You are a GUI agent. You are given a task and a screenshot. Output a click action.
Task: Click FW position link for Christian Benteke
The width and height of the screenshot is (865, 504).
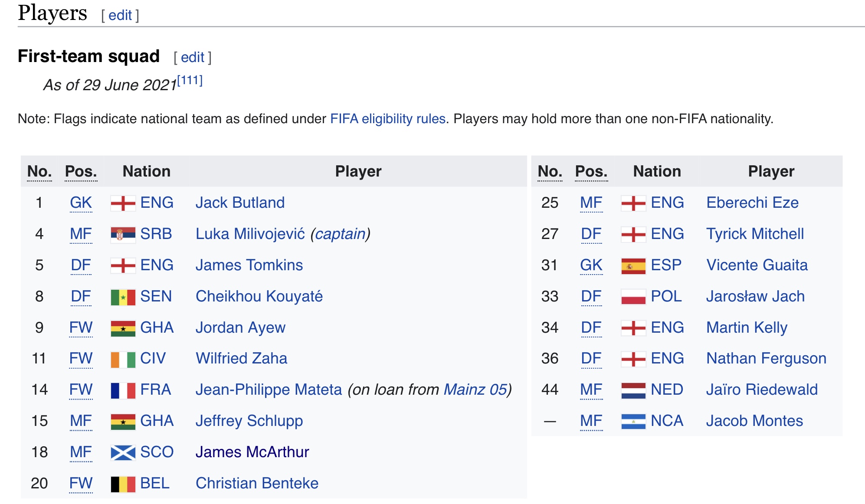pos(81,483)
